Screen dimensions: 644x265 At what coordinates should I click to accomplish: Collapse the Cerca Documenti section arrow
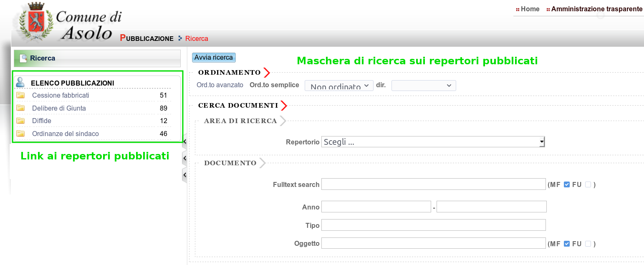click(x=284, y=105)
